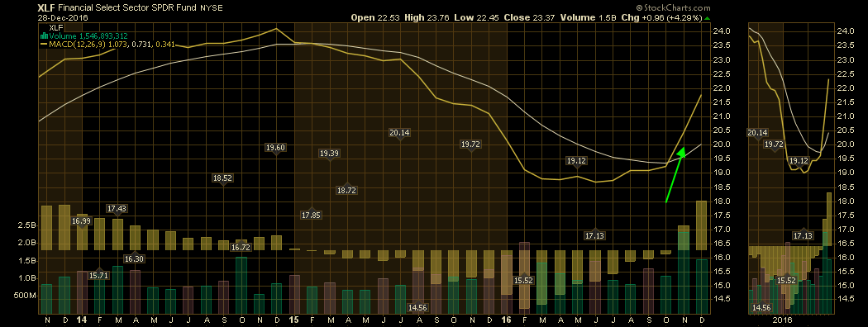Click the green up-triangle beside the change percentage
The height and width of the screenshot is (327, 868).
click(708, 17)
